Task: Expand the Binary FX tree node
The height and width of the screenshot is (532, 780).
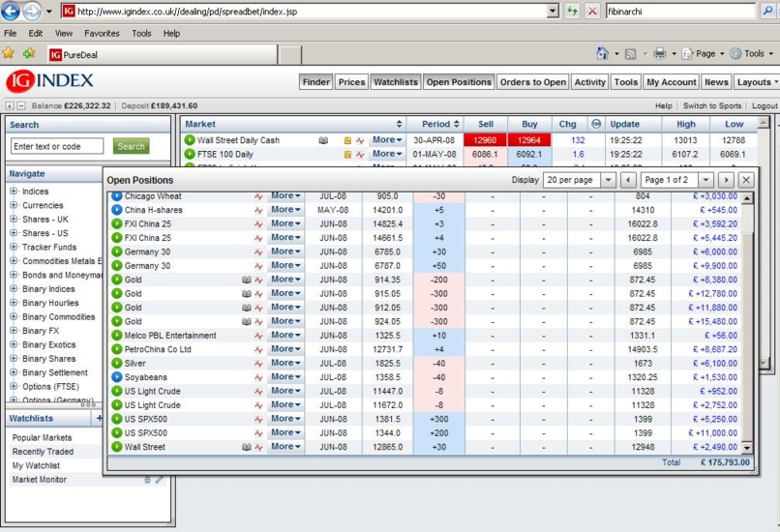Action: point(14,330)
